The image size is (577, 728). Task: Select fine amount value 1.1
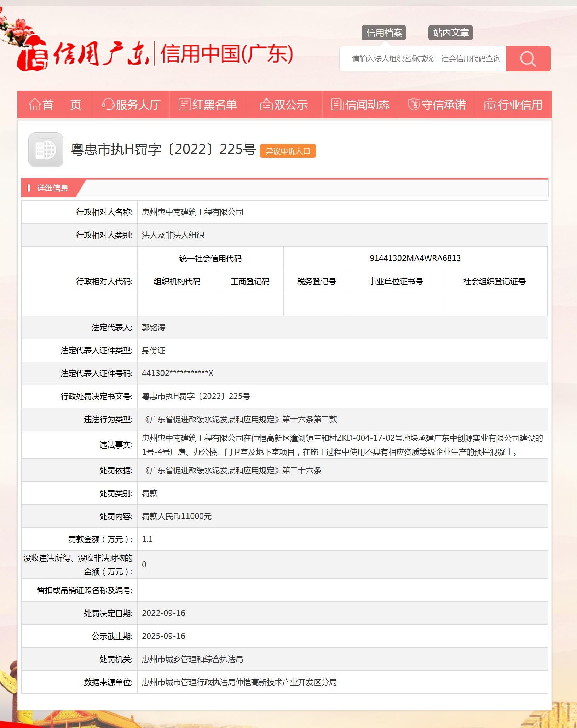147,539
